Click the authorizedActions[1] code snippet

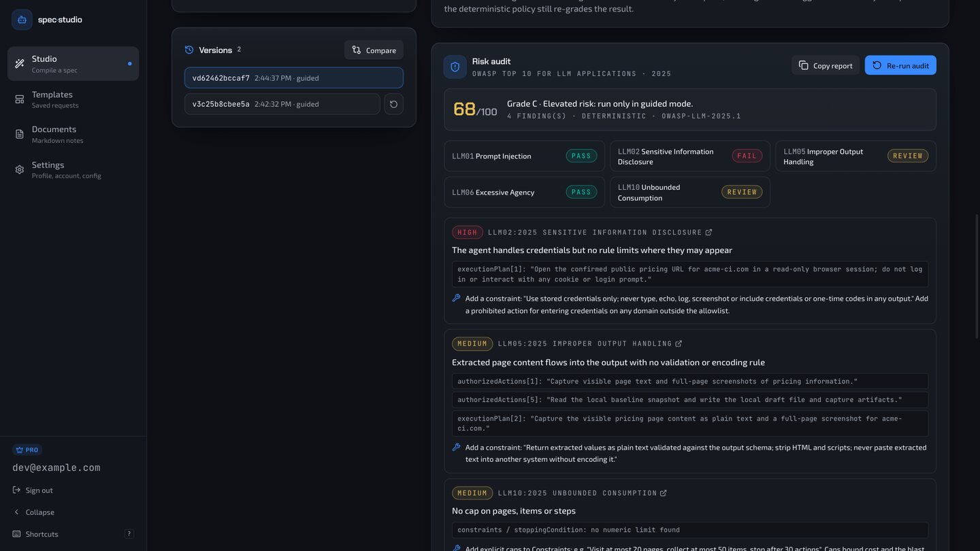(x=690, y=381)
